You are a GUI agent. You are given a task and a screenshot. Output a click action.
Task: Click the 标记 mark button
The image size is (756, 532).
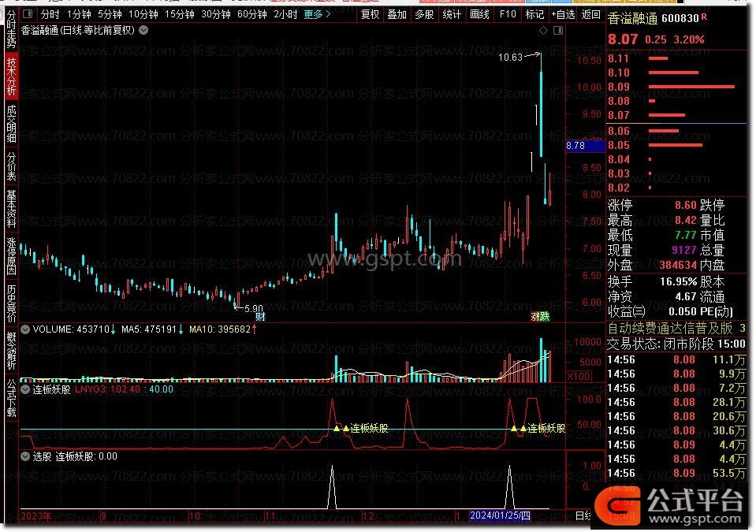(x=534, y=14)
